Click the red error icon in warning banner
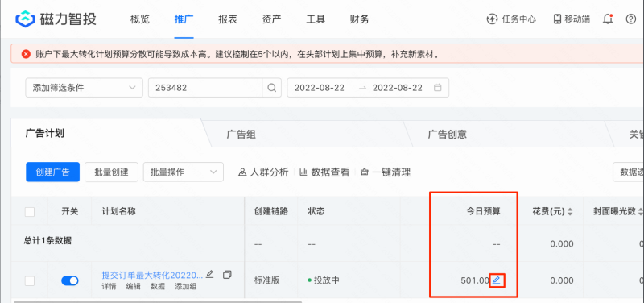Screen dimensions: 644x303 27,54
